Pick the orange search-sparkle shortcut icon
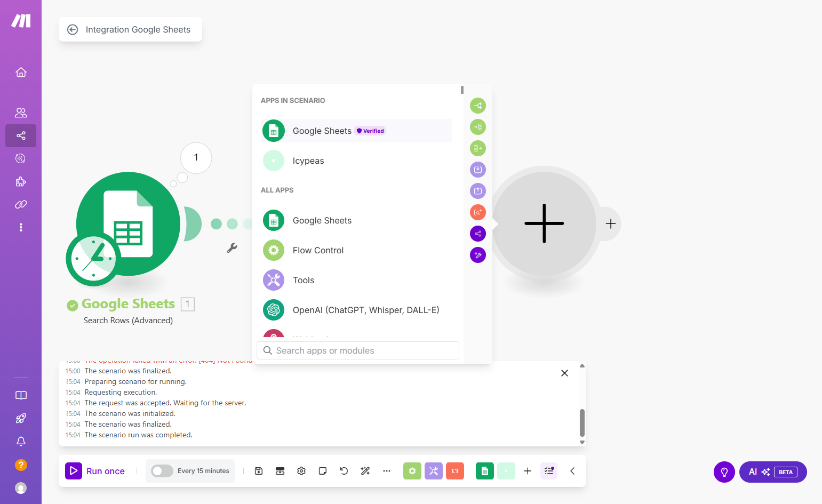Image resolution: width=822 pixels, height=504 pixels. (478, 212)
